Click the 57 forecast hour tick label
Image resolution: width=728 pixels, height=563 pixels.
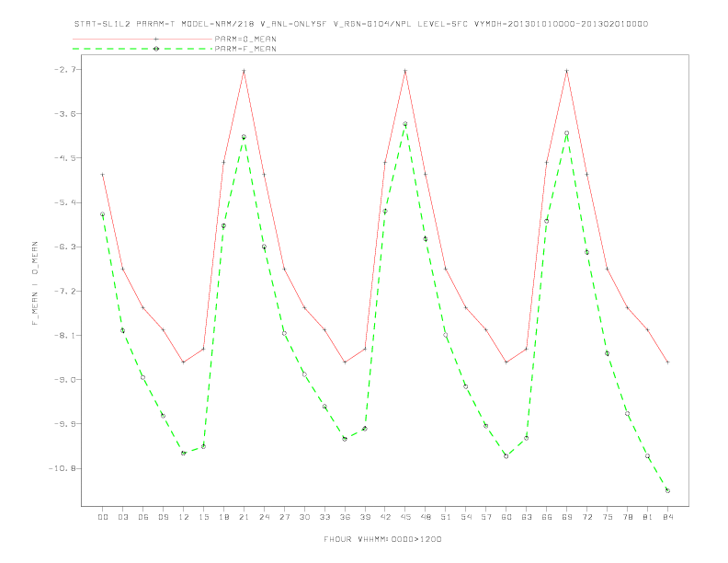486,517
